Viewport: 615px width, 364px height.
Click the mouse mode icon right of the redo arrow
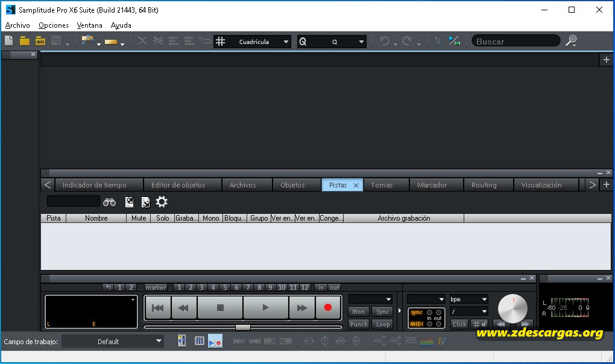(x=438, y=41)
